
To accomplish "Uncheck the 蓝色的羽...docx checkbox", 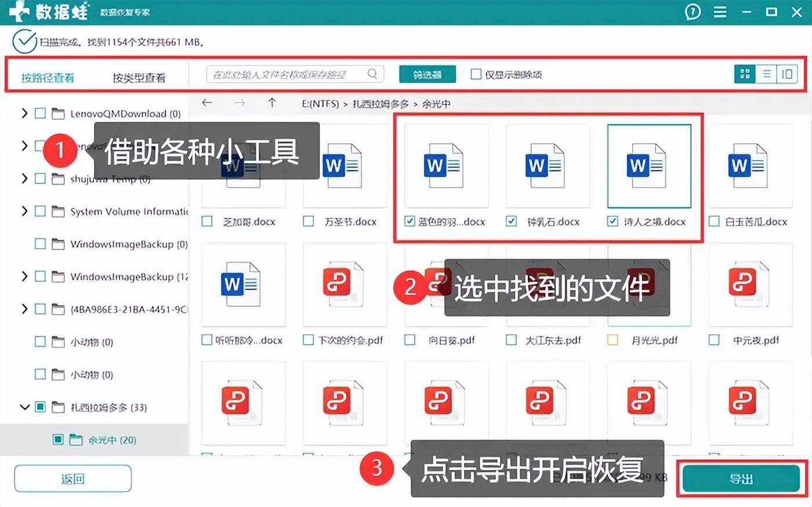I will tap(409, 221).
